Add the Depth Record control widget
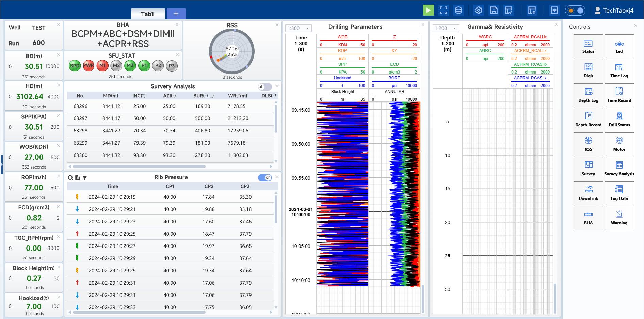 click(x=588, y=119)
